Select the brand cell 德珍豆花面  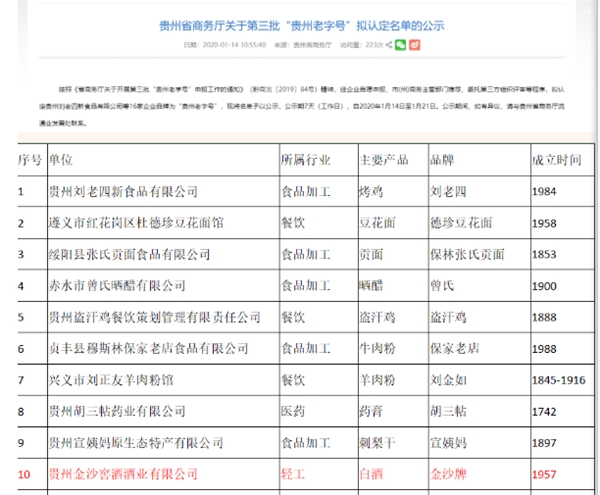(480, 223)
